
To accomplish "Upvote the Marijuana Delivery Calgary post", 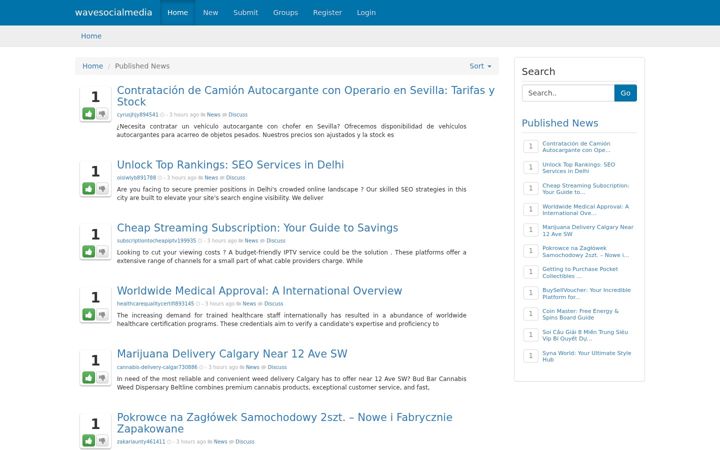I will 89,377.
